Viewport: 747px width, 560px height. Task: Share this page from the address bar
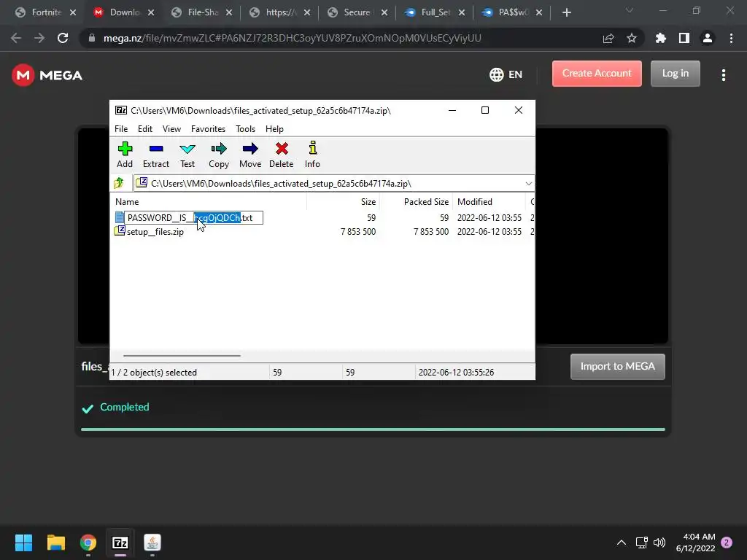tap(608, 38)
